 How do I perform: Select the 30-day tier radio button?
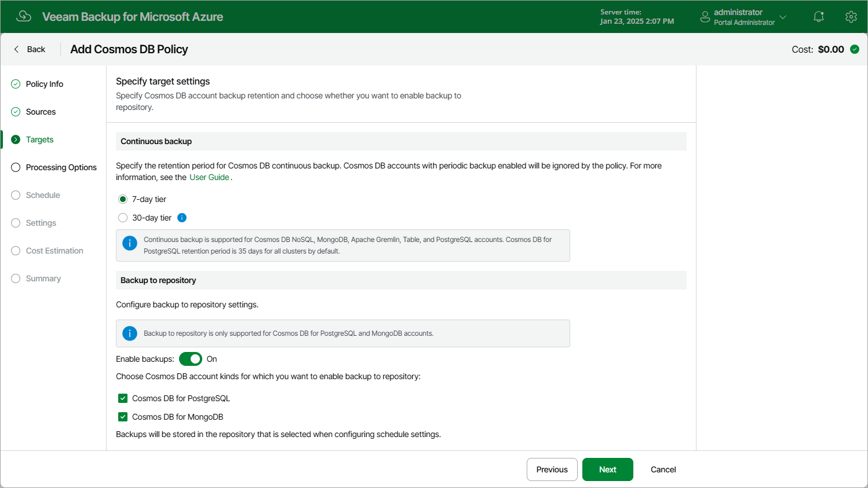click(x=123, y=218)
